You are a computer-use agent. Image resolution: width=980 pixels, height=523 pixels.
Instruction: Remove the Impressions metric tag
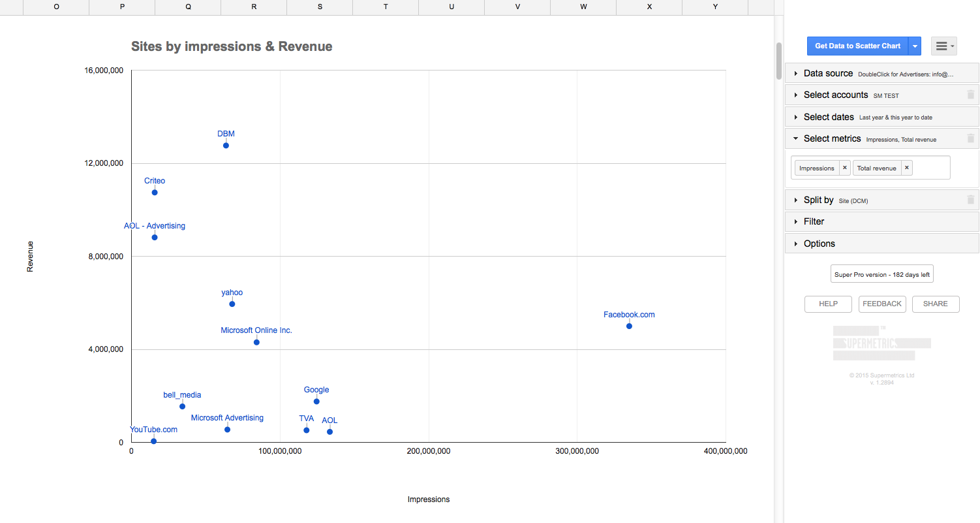pos(844,168)
